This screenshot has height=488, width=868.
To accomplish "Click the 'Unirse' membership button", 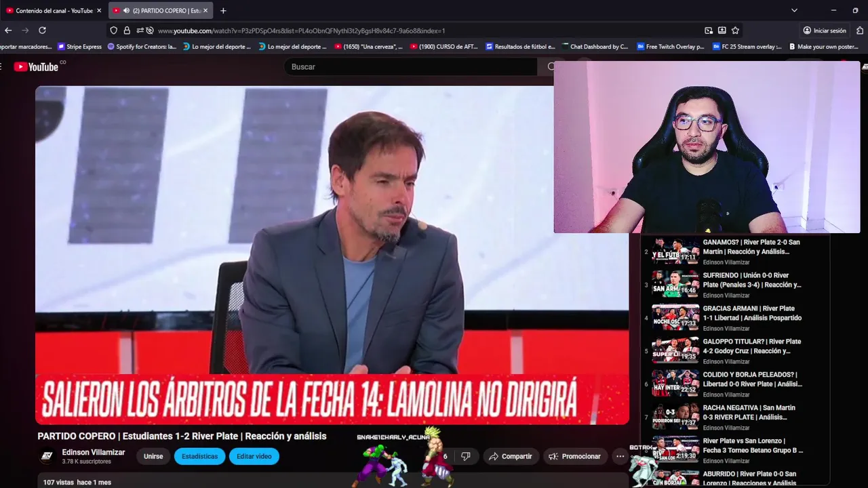I will (153, 456).
